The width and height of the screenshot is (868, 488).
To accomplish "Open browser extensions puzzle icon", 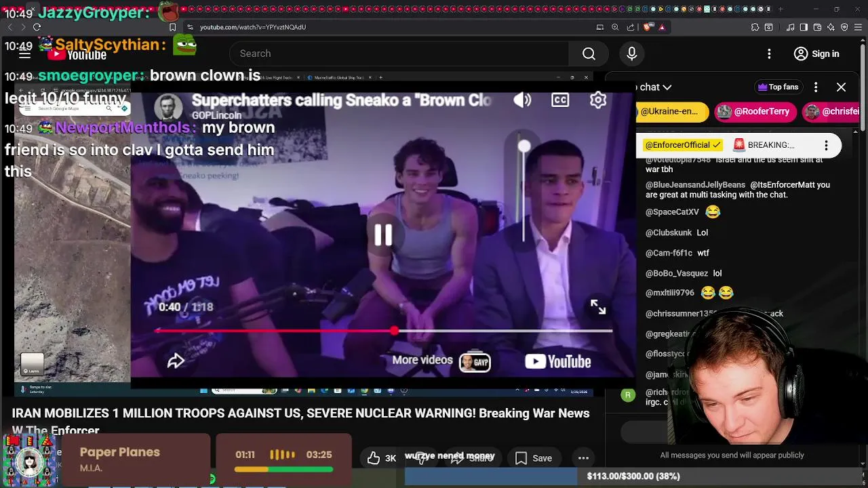I will click(755, 27).
